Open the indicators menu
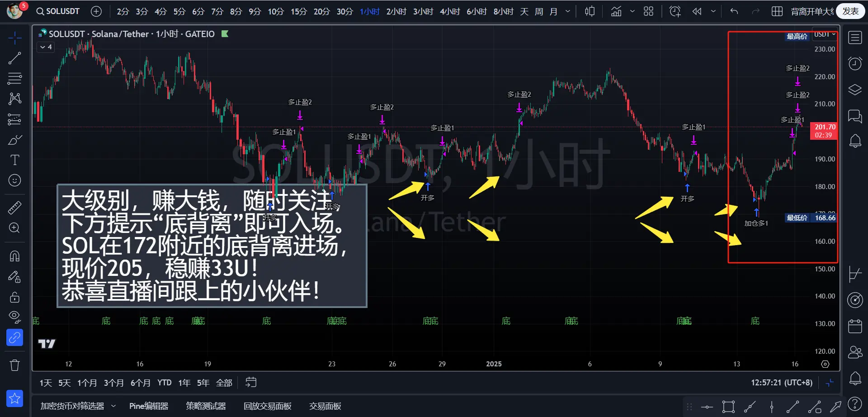Screen dimensions: 868x417 [616, 11]
